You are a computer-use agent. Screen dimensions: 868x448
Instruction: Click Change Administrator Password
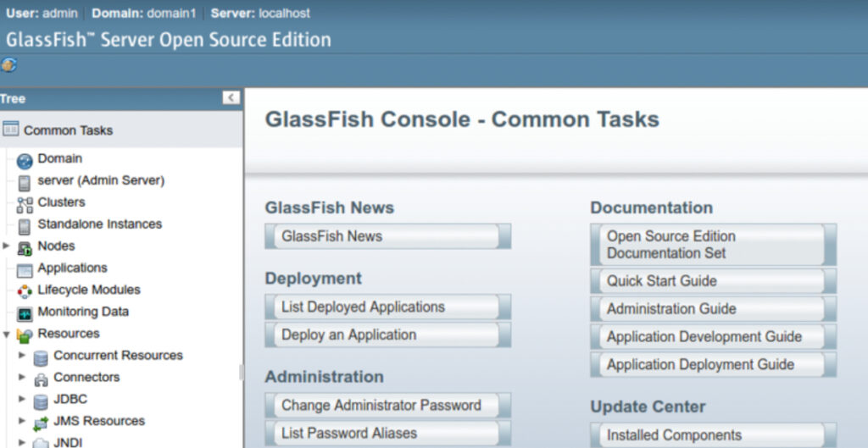point(387,405)
